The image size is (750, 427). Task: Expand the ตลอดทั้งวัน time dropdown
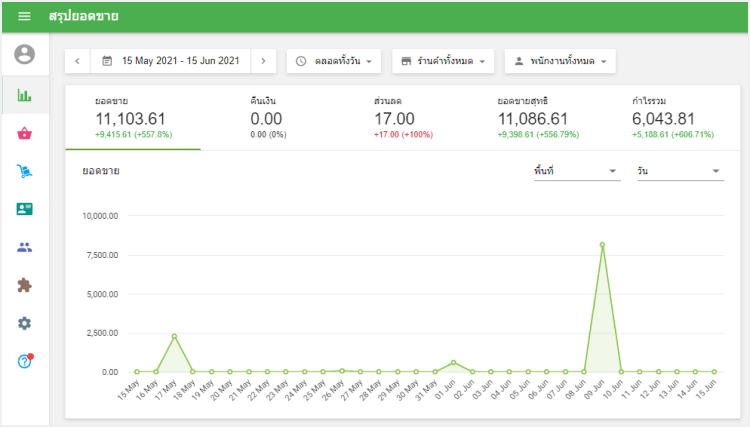(333, 61)
